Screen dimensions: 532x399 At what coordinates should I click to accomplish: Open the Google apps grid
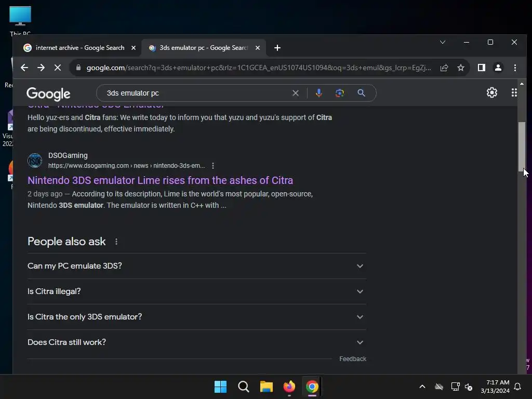pos(514,92)
